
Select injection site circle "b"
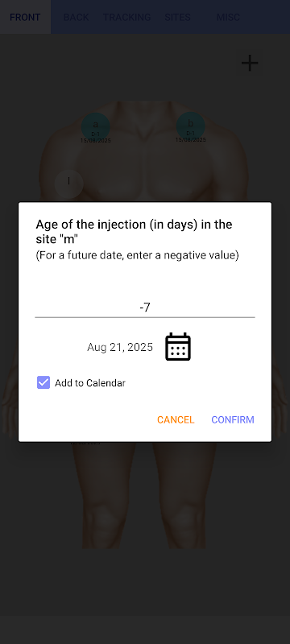191,126
